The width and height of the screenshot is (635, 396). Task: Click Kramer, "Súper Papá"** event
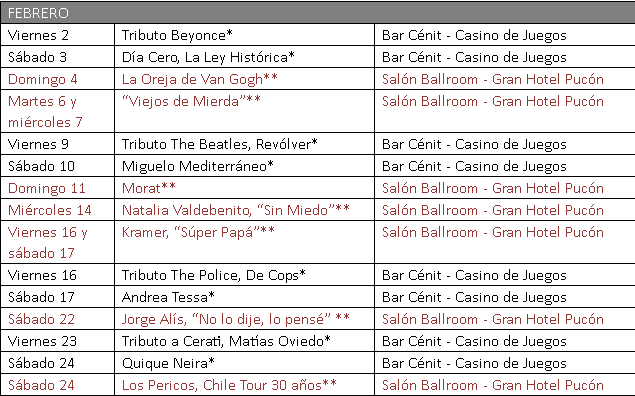pyautogui.click(x=198, y=232)
